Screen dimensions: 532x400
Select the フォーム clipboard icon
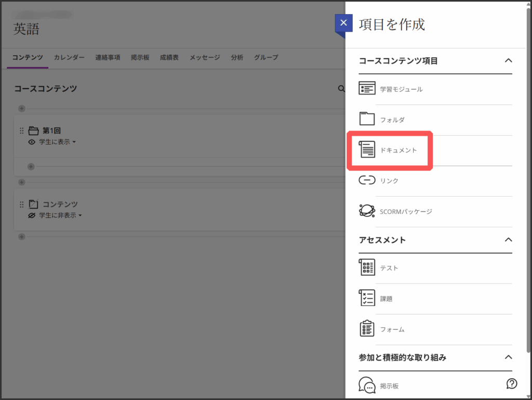tap(367, 329)
